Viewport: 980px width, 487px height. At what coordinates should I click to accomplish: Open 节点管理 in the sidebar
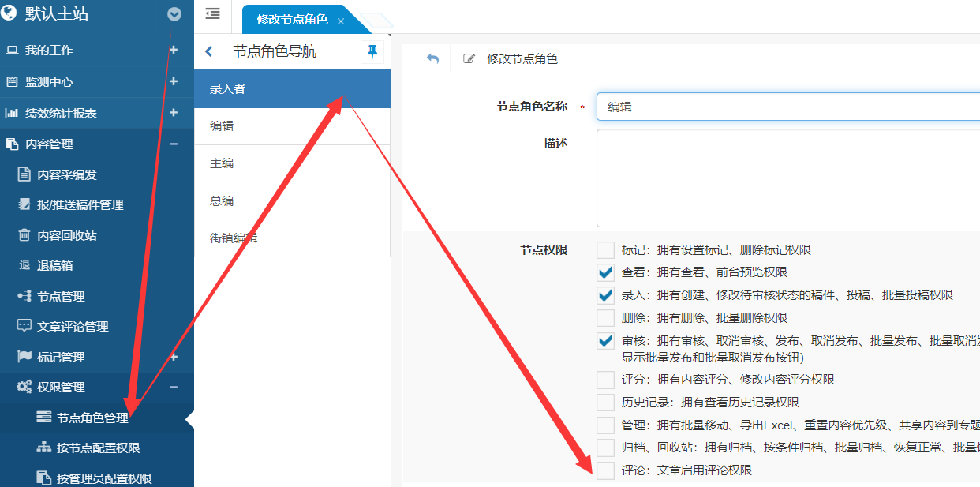coord(60,296)
